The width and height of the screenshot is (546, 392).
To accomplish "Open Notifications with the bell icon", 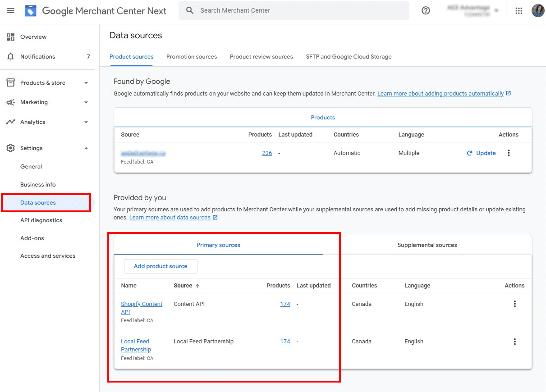I will pyautogui.click(x=11, y=57).
